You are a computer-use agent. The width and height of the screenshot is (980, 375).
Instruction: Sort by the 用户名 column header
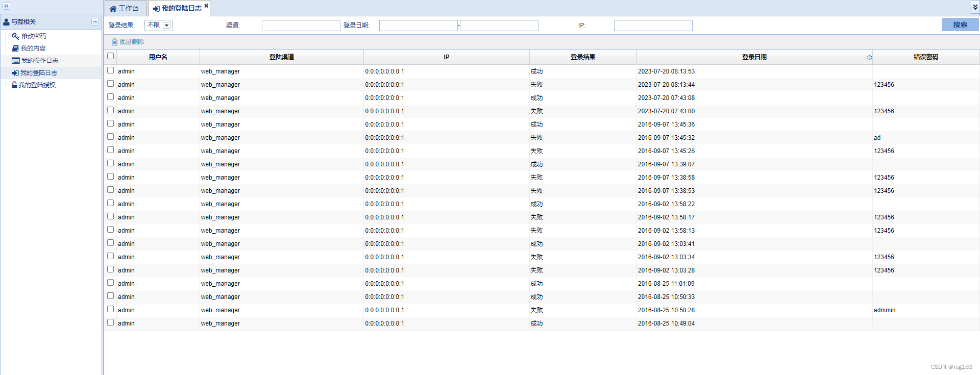click(158, 57)
